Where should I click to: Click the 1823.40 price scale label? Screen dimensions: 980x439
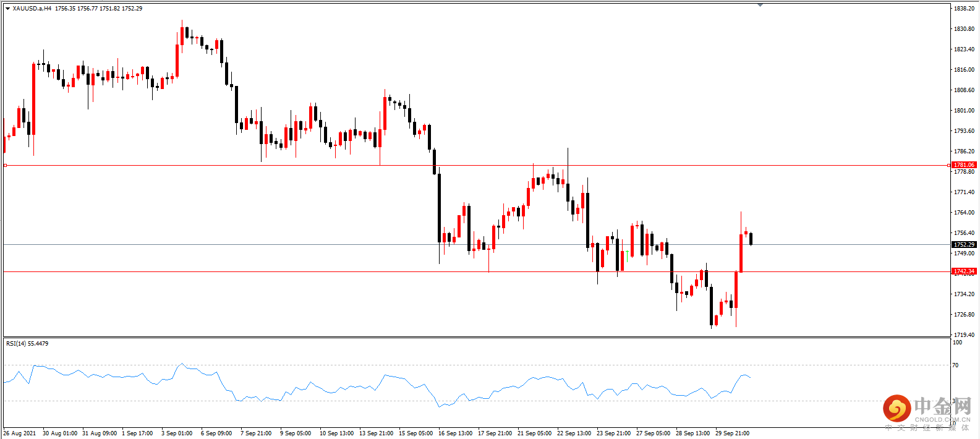(x=964, y=49)
